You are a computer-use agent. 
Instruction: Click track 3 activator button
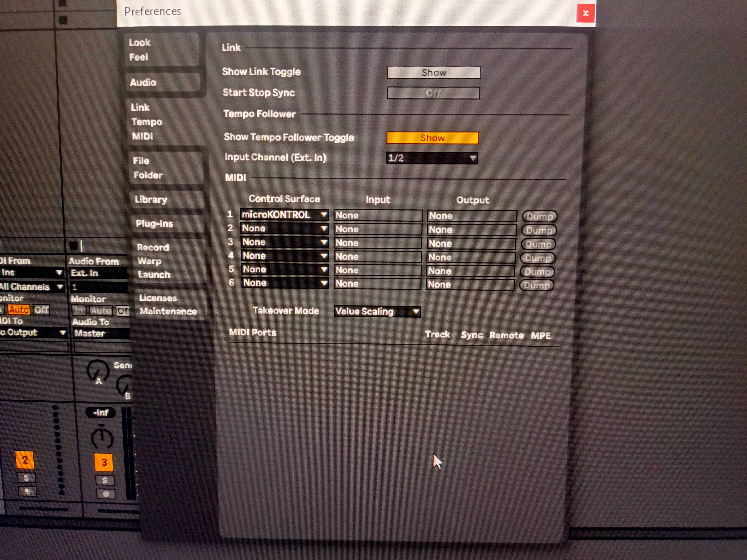[x=104, y=462]
